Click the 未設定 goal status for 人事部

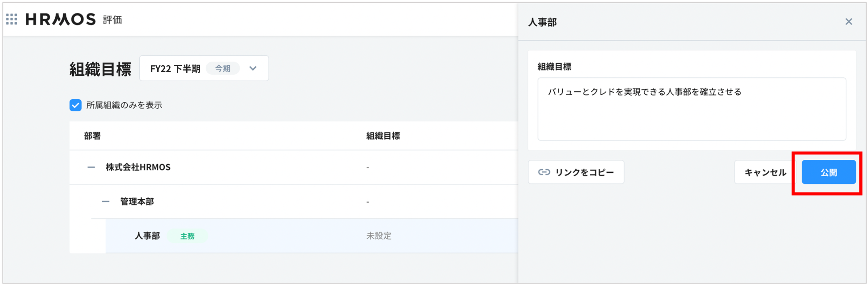[379, 236]
